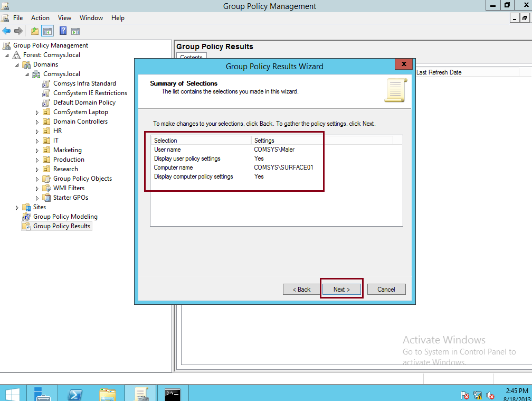Viewport: 532px width, 401px height.
Task: Expand the Domain Controllers OU
Action: pyautogui.click(x=37, y=122)
